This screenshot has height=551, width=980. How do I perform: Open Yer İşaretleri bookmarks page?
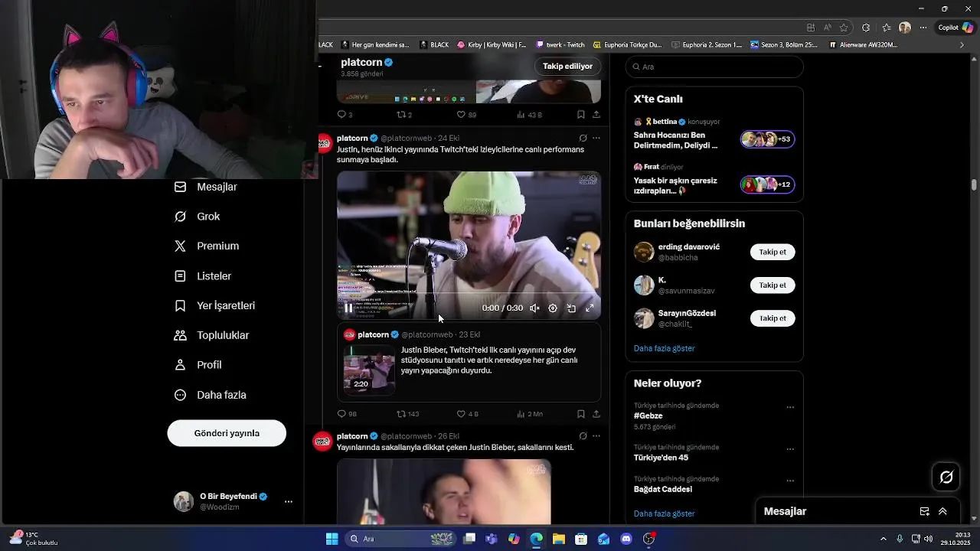click(x=214, y=305)
